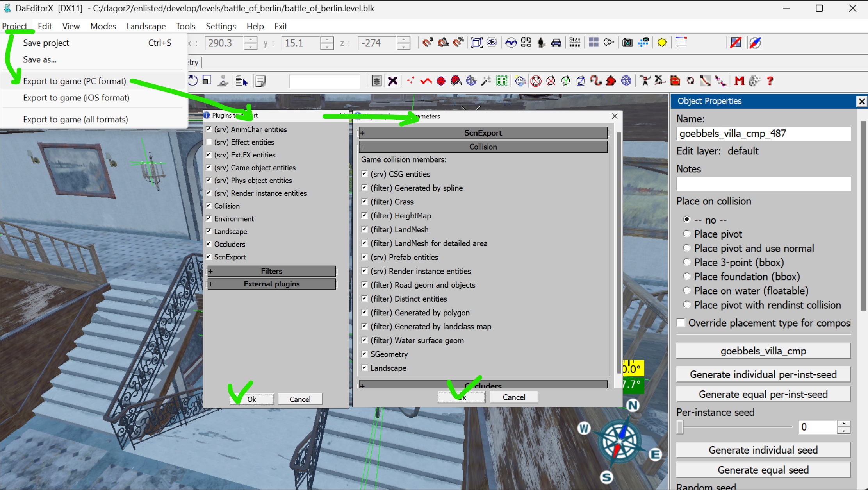Click Ok button in export parameters dialog
868x490 pixels.
click(x=462, y=397)
